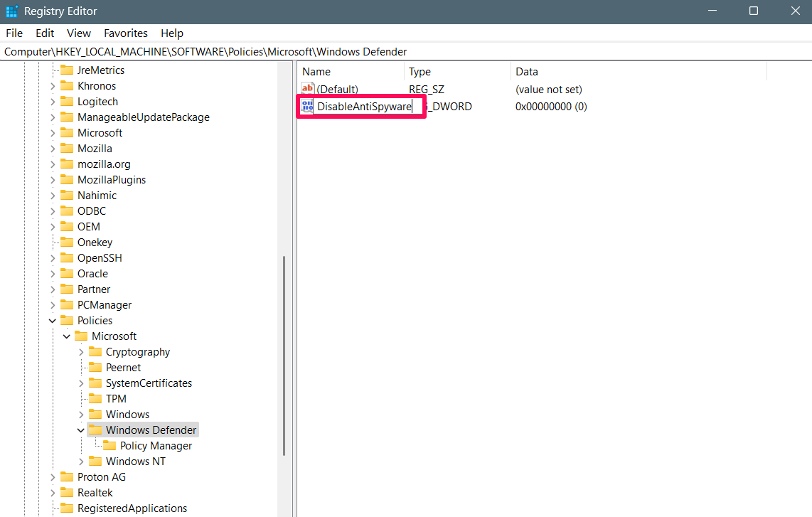Open the Help menu

click(x=172, y=33)
